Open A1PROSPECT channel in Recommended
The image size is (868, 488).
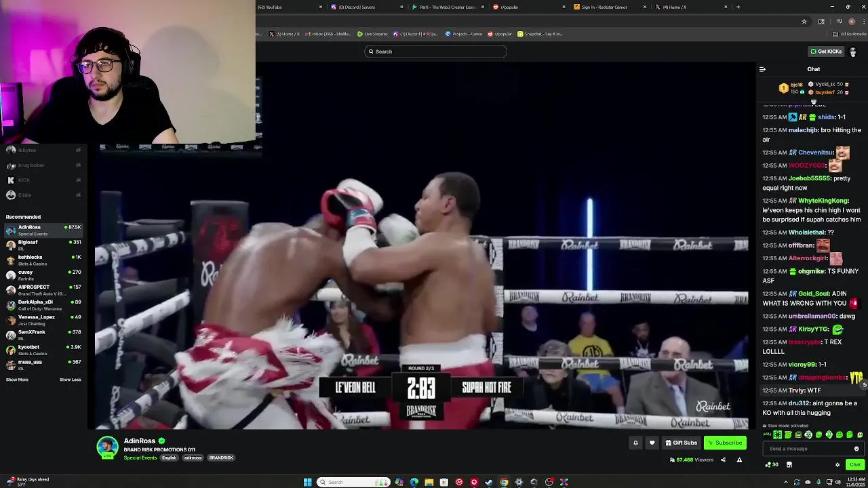(43, 290)
